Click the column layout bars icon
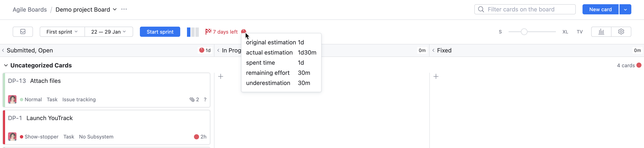Screen dimensions: 644x148 193,32
